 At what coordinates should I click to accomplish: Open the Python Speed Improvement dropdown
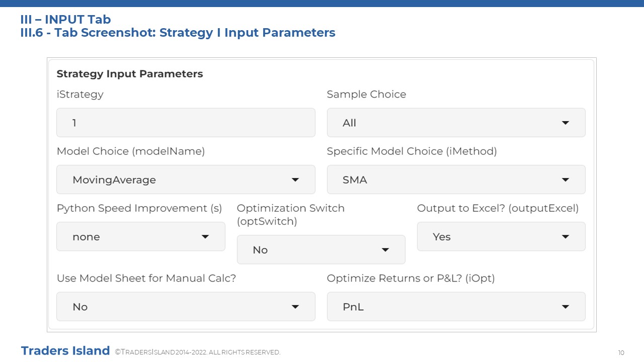[x=141, y=236]
